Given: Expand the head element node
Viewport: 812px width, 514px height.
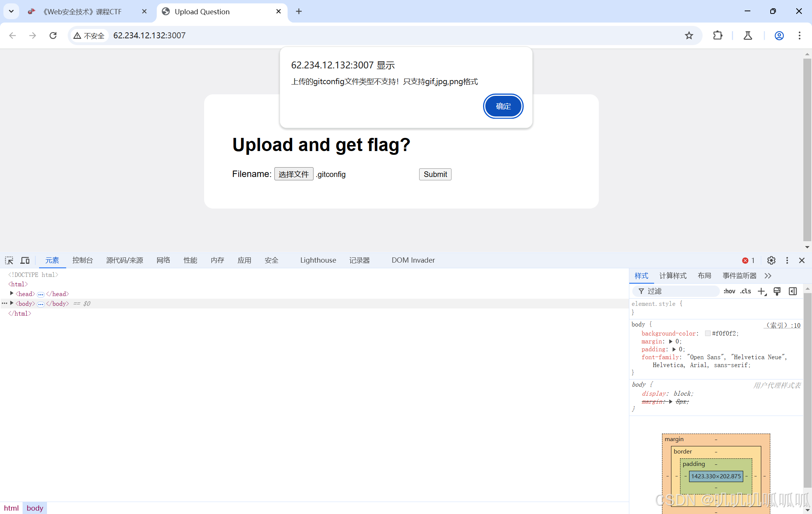Looking at the screenshot, I should click(12, 293).
